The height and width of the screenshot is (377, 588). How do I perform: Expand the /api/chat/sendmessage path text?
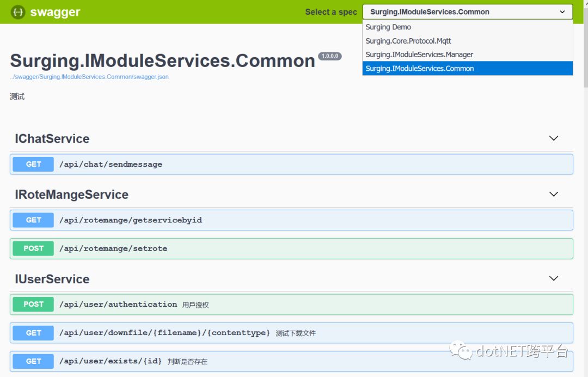coord(111,165)
